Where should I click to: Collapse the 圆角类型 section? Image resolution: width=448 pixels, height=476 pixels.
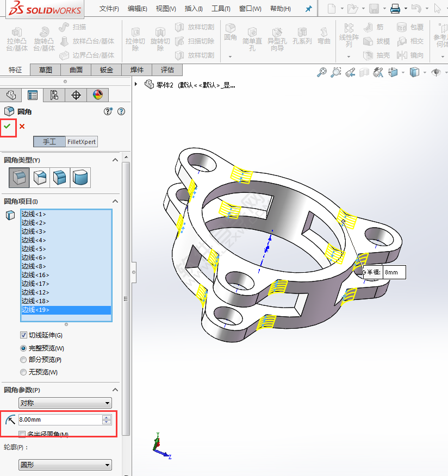(115, 160)
